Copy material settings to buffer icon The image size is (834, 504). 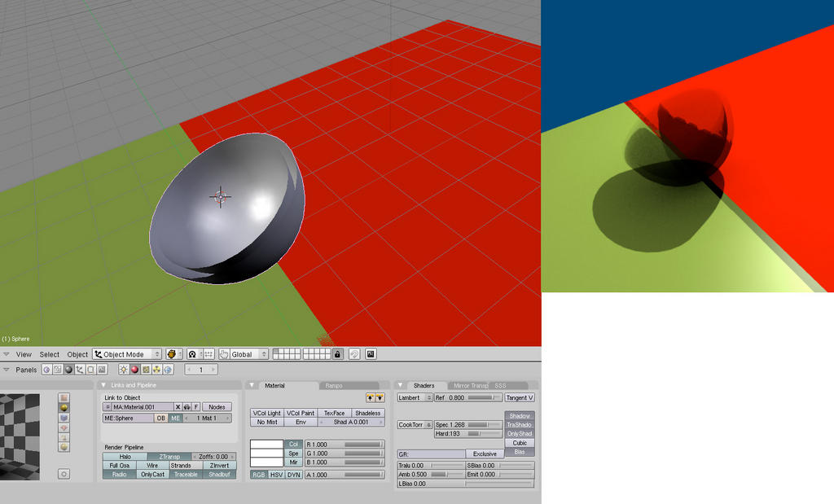pyautogui.click(x=371, y=397)
